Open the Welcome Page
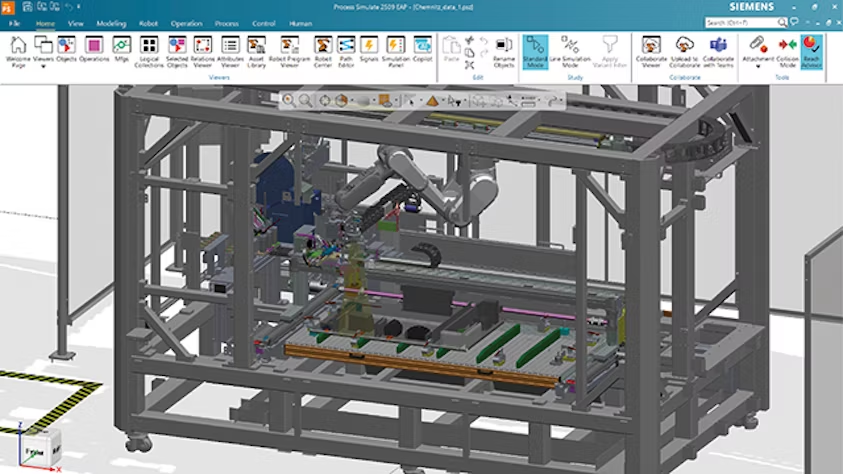Screen dimensions: 843x474 click(17, 50)
